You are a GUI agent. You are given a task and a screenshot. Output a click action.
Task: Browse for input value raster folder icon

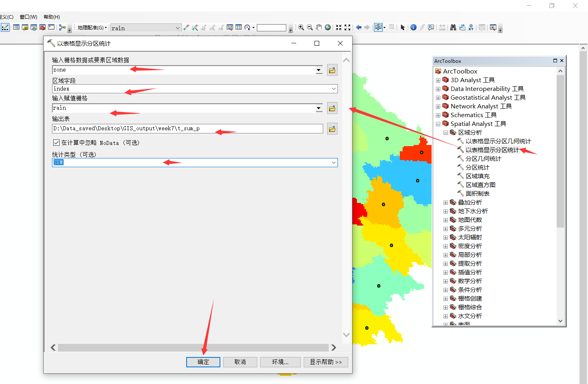pos(332,108)
